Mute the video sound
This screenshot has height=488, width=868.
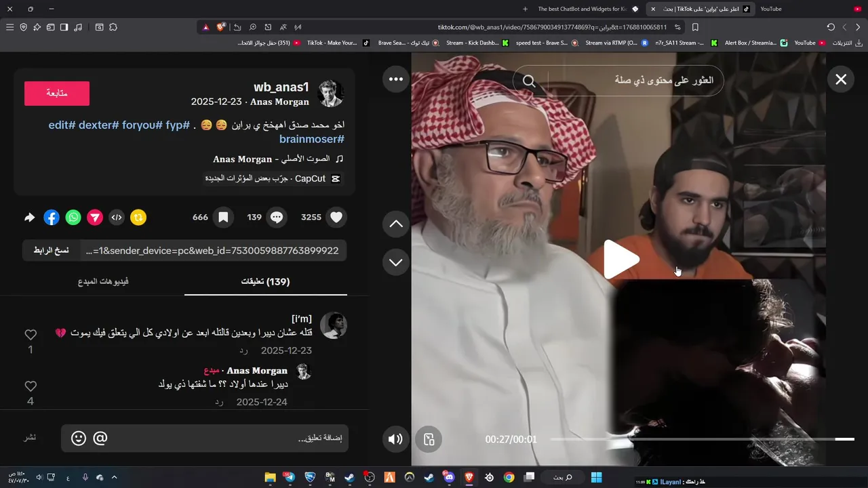[395, 439]
